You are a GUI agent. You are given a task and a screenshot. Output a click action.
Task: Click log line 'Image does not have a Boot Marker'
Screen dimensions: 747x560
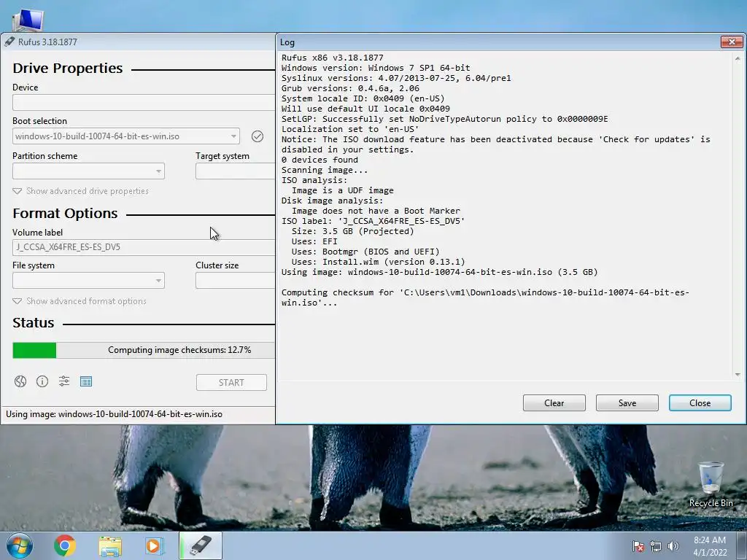(376, 211)
